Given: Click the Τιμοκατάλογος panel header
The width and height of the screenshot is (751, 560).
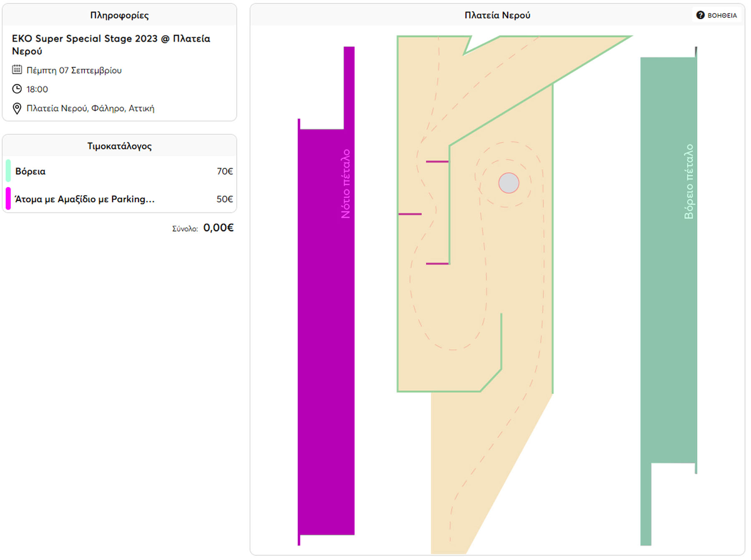Looking at the screenshot, I should click(x=119, y=146).
